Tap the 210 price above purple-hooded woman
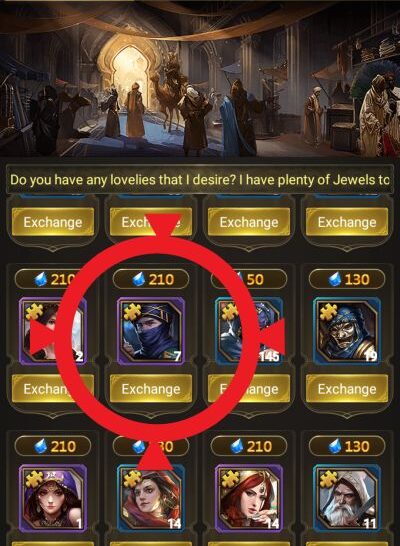This screenshot has height=546, width=400. click(x=53, y=446)
